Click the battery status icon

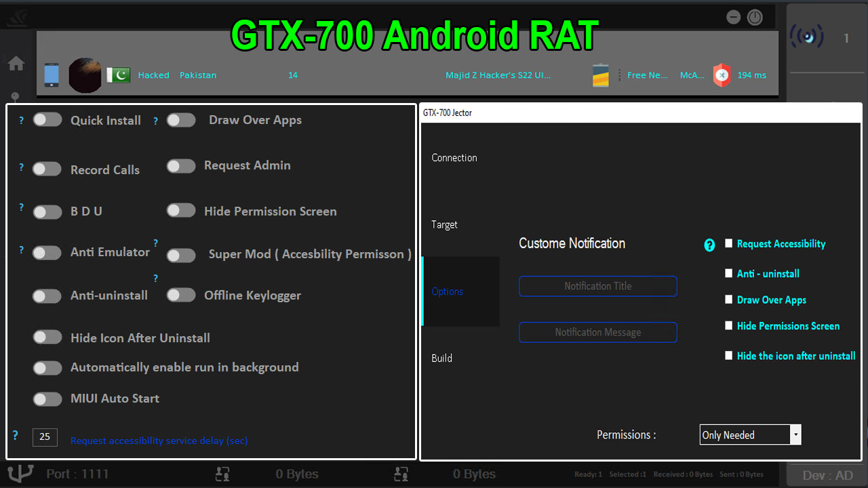[601, 75]
